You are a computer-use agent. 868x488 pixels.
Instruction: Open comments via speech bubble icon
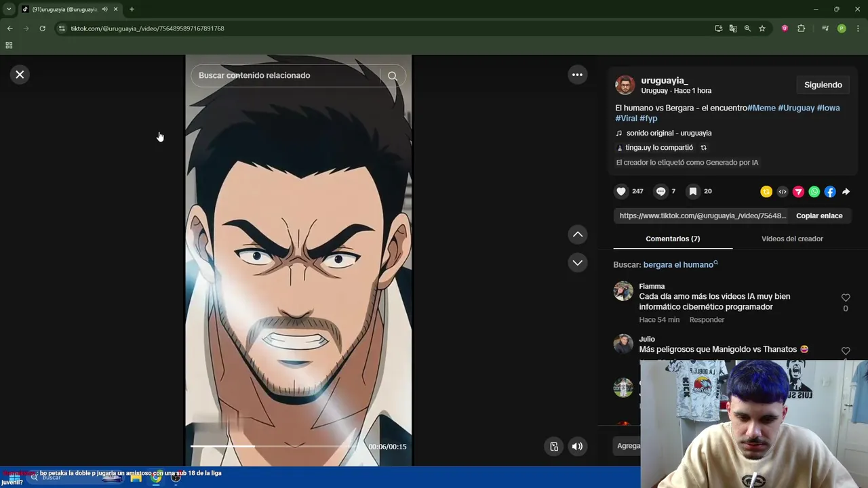click(x=660, y=192)
